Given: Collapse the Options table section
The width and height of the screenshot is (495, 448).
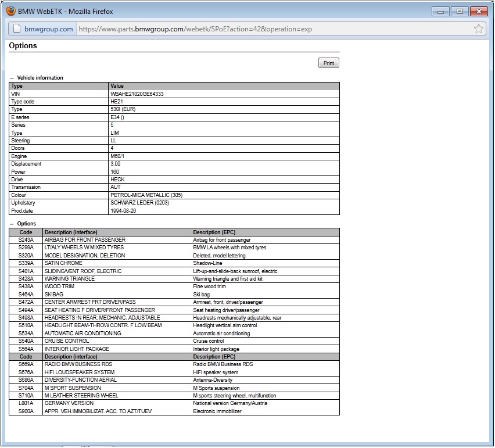Looking at the screenshot, I should [x=12, y=224].
